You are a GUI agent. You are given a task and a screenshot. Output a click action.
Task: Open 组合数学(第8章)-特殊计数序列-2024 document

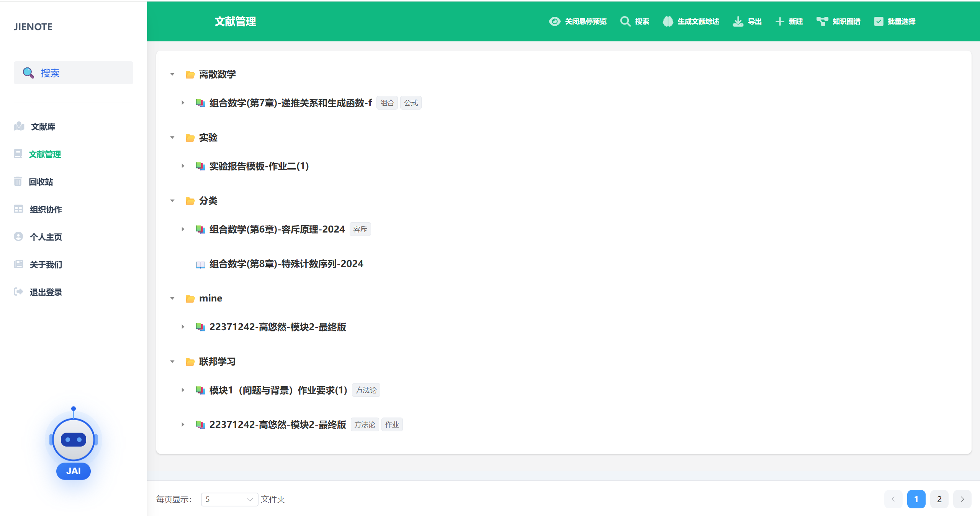286,264
